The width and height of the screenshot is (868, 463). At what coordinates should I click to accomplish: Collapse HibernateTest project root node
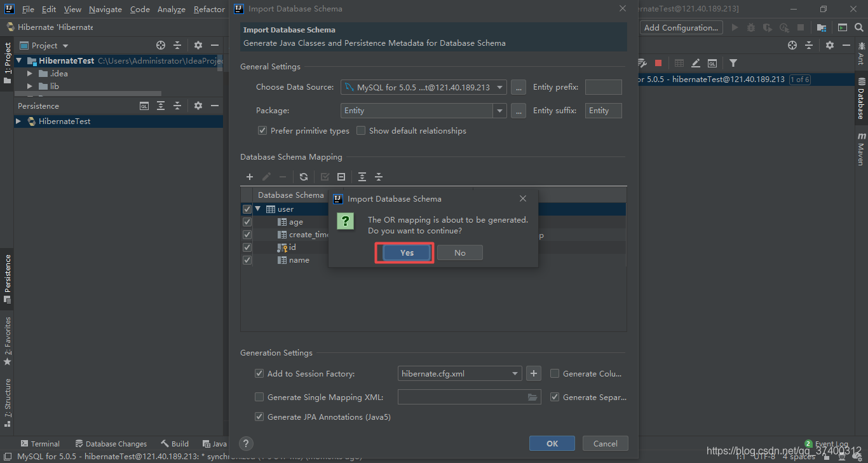pyautogui.click(x=19, y=61)
